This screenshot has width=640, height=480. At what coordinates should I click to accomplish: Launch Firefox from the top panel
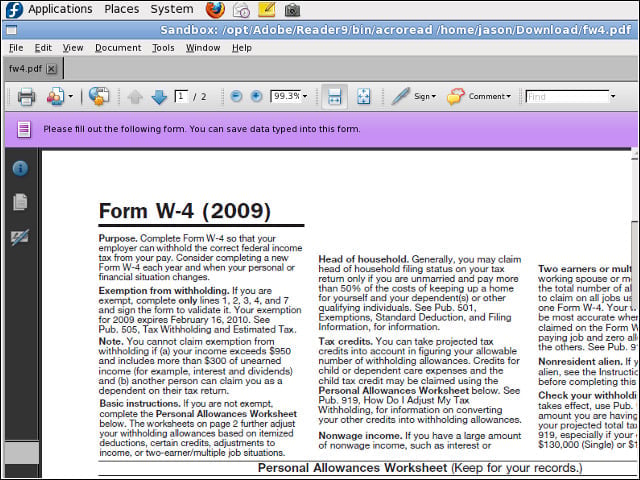point(215,10)
